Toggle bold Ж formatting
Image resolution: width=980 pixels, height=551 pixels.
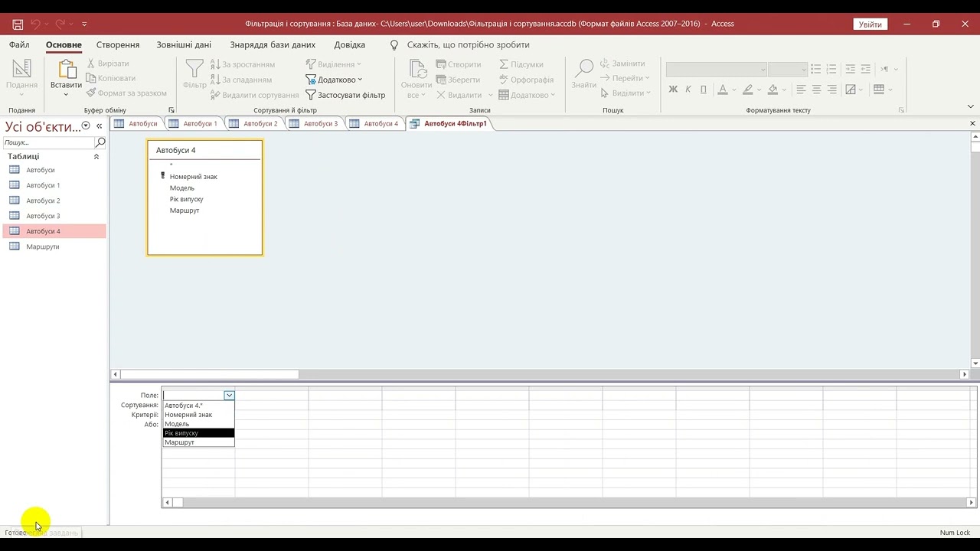coord(673,90)
